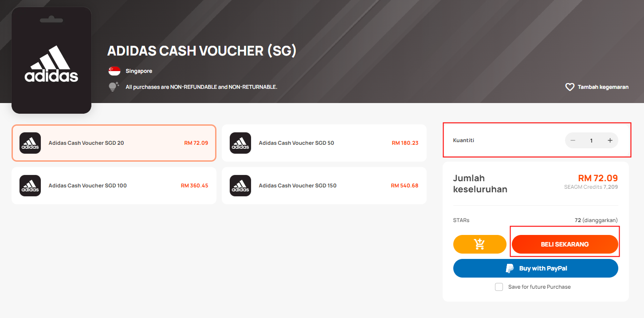Pick the Adidas Cash Voucher SGD 100
Screen dimensions: 644x318
coord(114,186)
